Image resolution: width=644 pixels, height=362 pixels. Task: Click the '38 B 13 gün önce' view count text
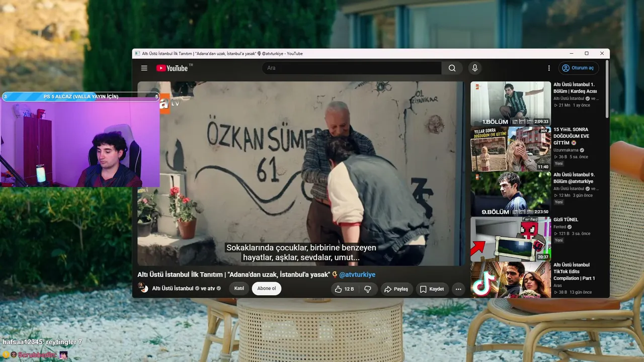click(x=573, y=292)
